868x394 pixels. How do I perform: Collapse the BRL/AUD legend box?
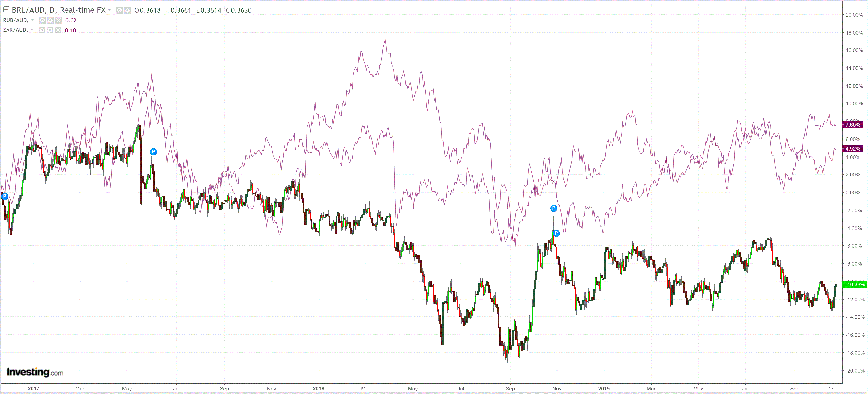[x=6, y=10]
